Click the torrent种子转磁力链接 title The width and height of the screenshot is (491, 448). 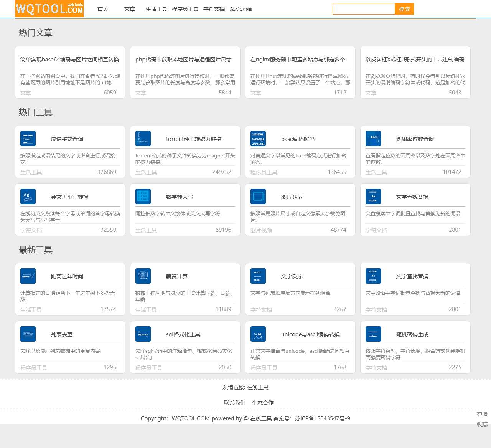coord(194,139)
